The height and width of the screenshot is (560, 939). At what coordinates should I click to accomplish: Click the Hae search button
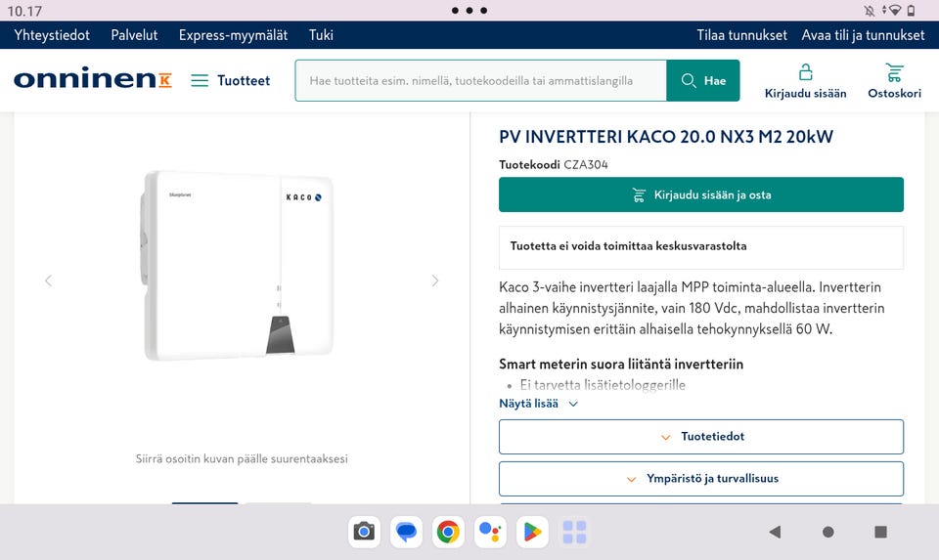coord(703,80)
